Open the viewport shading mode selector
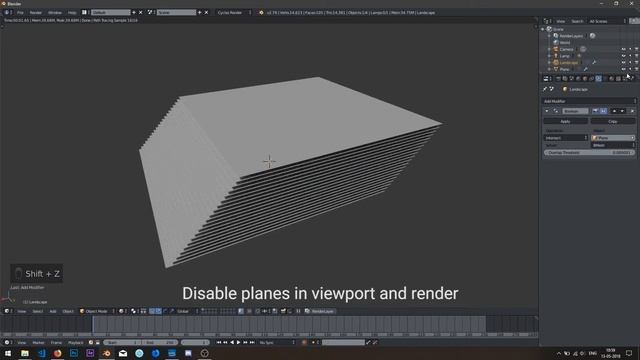 [x=122, y=311]
